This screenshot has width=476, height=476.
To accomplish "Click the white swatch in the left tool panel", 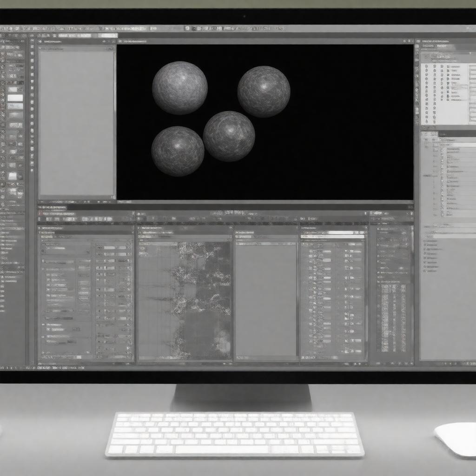I will coord(15,98).
